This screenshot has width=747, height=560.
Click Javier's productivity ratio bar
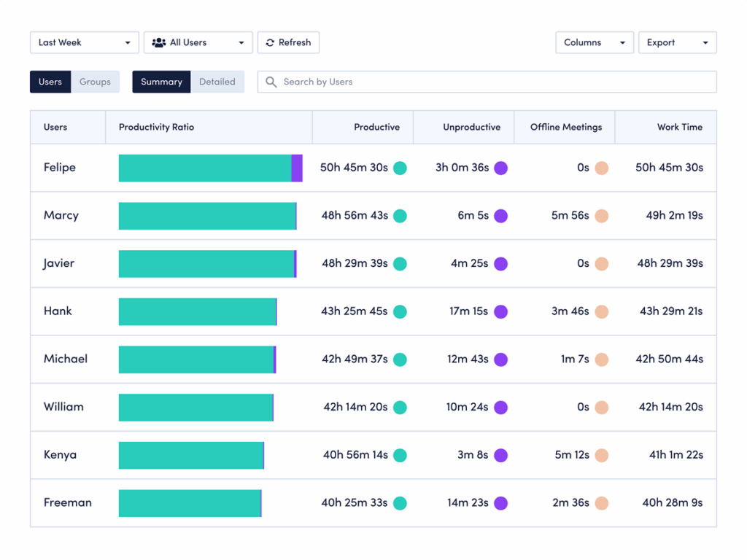pos(207,263)
